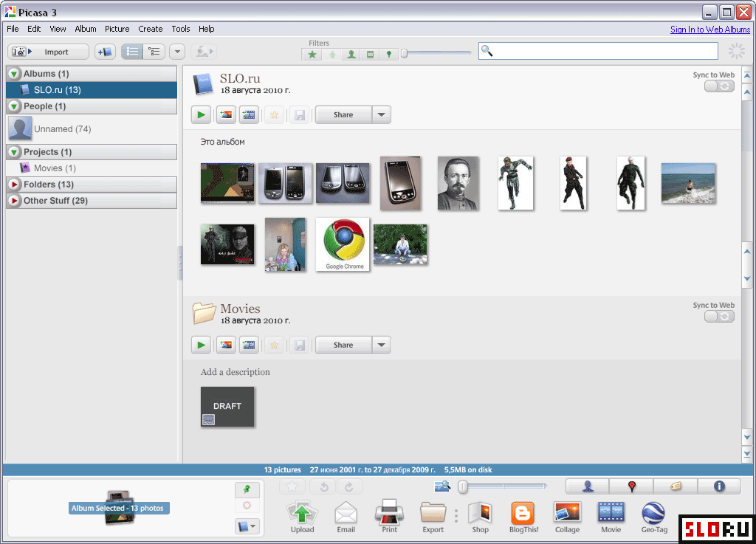Open the Edit menu
756x544 pixels.
(x=34, y=29)
